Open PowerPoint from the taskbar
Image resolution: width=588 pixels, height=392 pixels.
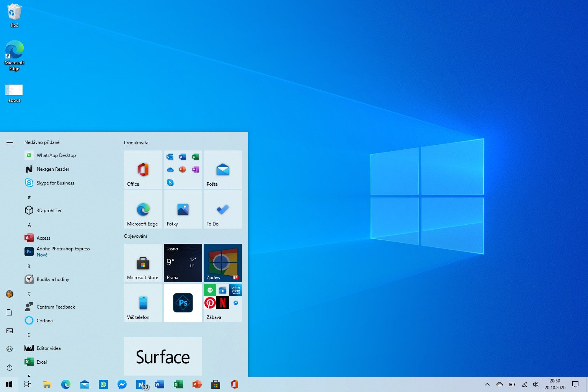197,384
